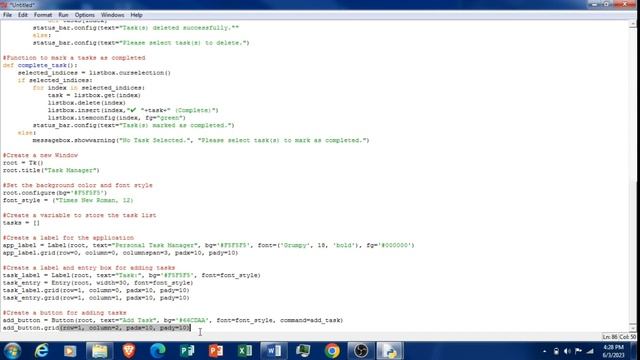The width and height of the screenshot is (640, 360).
Task: Launch Microsoft Edge from taskbar
Action: [x=158, y=351]
